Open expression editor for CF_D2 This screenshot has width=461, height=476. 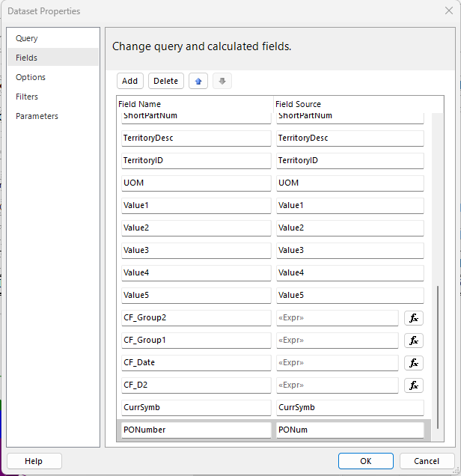[414, 385]
